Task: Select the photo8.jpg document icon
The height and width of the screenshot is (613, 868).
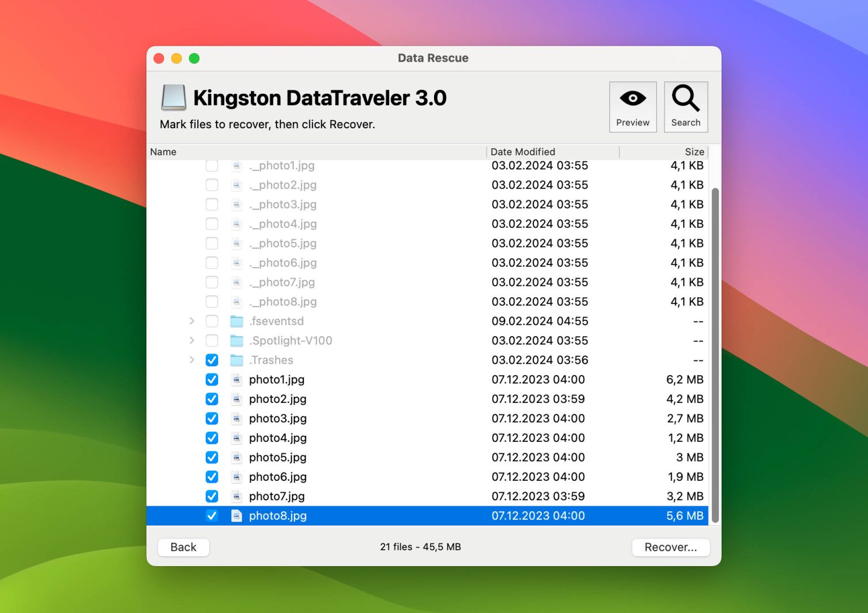Action: (x=236, y=515)
